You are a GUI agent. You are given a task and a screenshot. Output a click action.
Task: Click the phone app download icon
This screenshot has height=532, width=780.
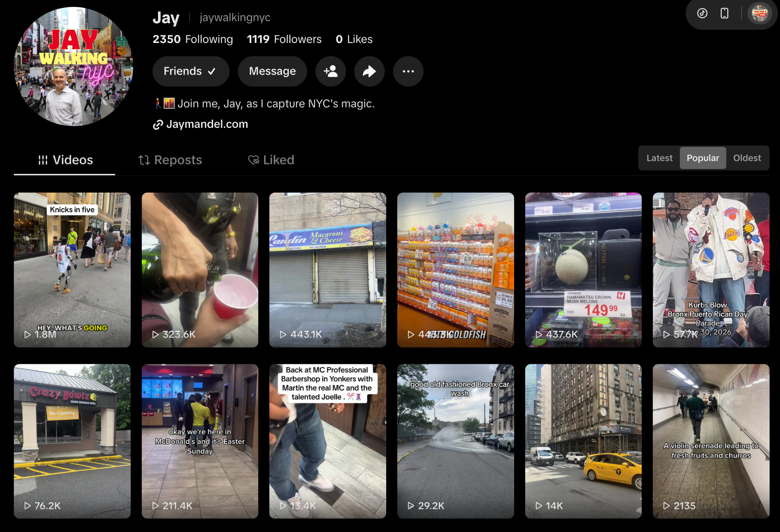click(724, 13)
